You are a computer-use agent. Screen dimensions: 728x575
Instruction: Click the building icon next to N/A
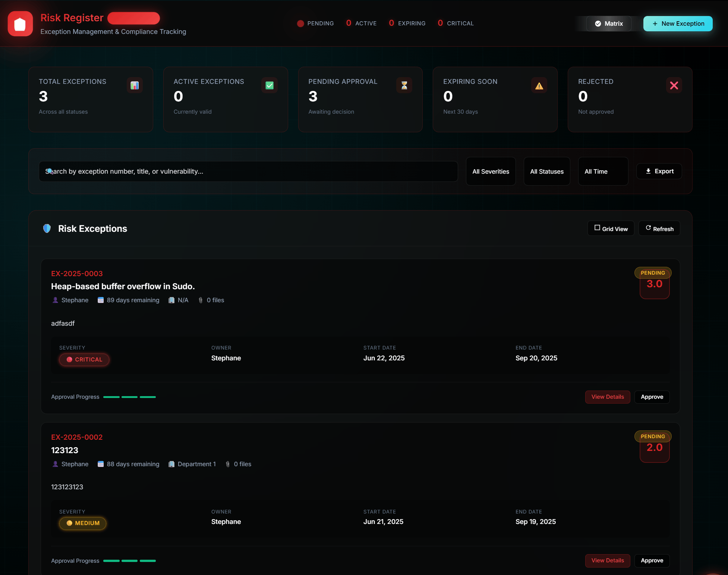[171, 300]
